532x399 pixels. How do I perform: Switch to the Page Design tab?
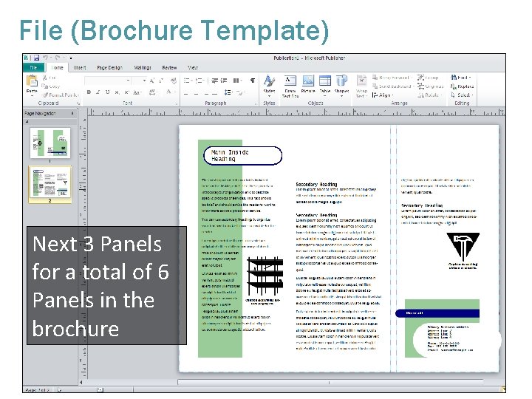[109, 67]
